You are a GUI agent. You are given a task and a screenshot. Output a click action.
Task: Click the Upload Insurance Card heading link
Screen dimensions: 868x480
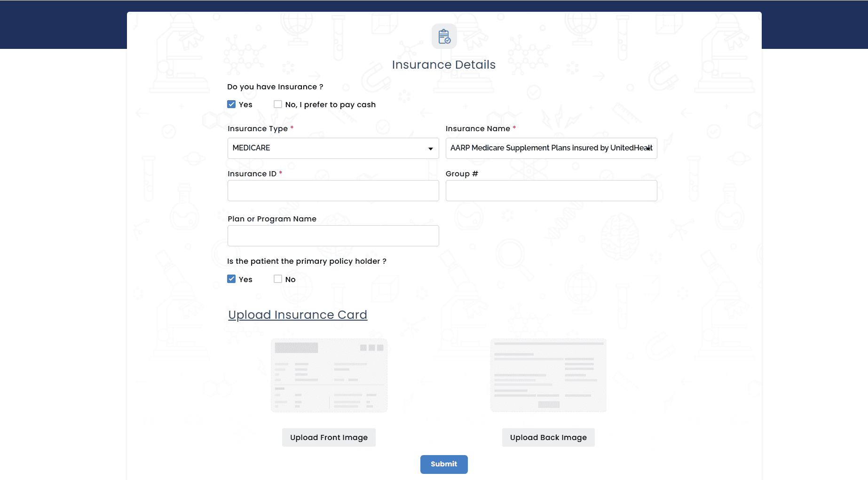tap(298, 315)
